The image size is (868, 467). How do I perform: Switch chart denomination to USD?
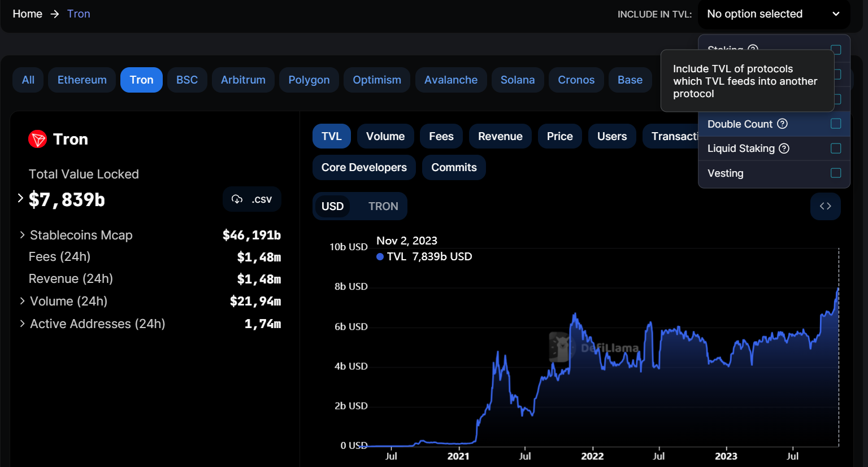(x=332, y=206)
